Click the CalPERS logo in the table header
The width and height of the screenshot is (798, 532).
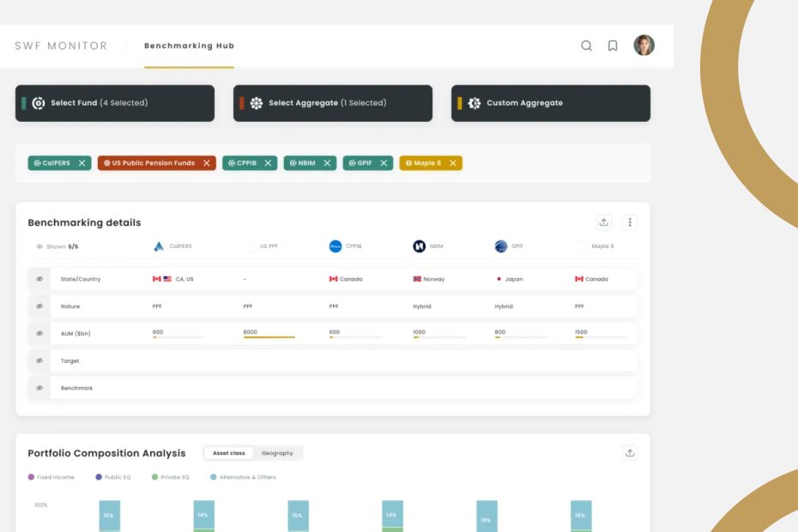(159, 246)
